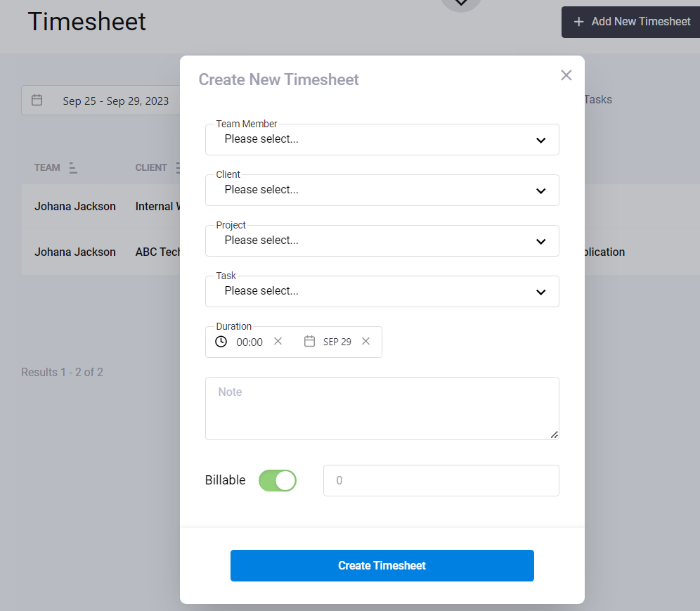Expand the Task dropdown list

tap(382, 291)
